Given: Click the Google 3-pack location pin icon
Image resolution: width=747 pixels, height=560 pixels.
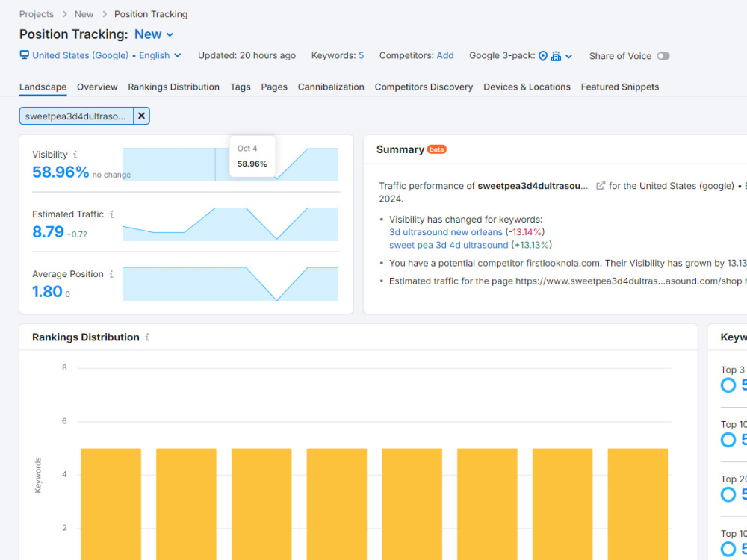Looking at the screenshot, I should point(542,56).
